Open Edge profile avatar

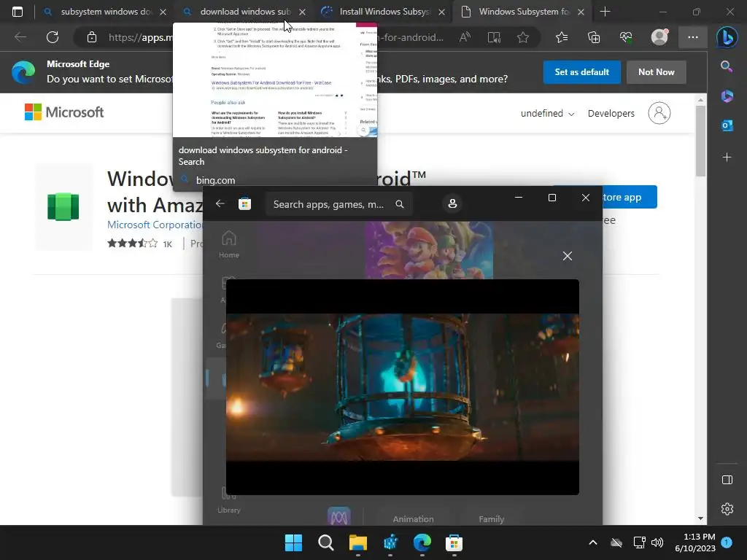659,37
